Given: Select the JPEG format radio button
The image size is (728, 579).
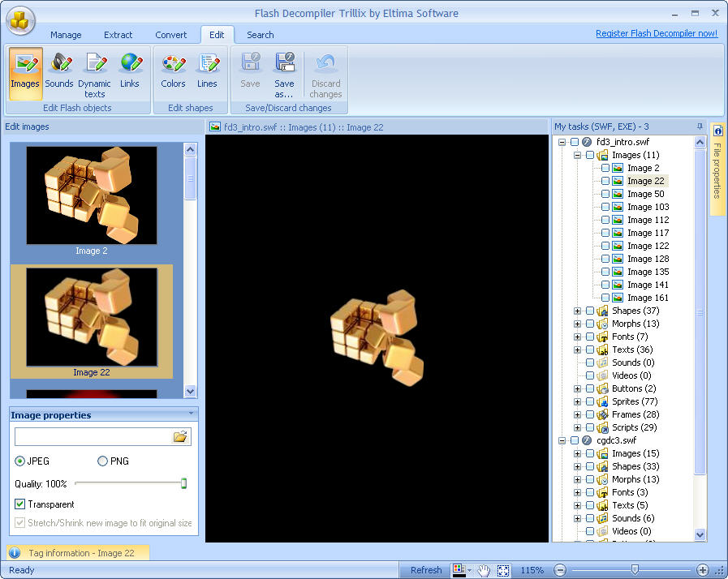Looking at the screenshot, I should coord(20,461).
